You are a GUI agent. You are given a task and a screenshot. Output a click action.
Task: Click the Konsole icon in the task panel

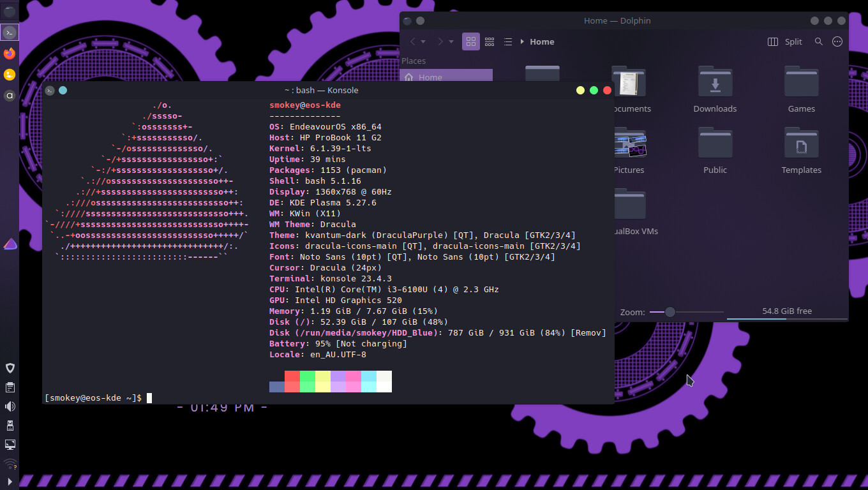(x=10, y=32)
